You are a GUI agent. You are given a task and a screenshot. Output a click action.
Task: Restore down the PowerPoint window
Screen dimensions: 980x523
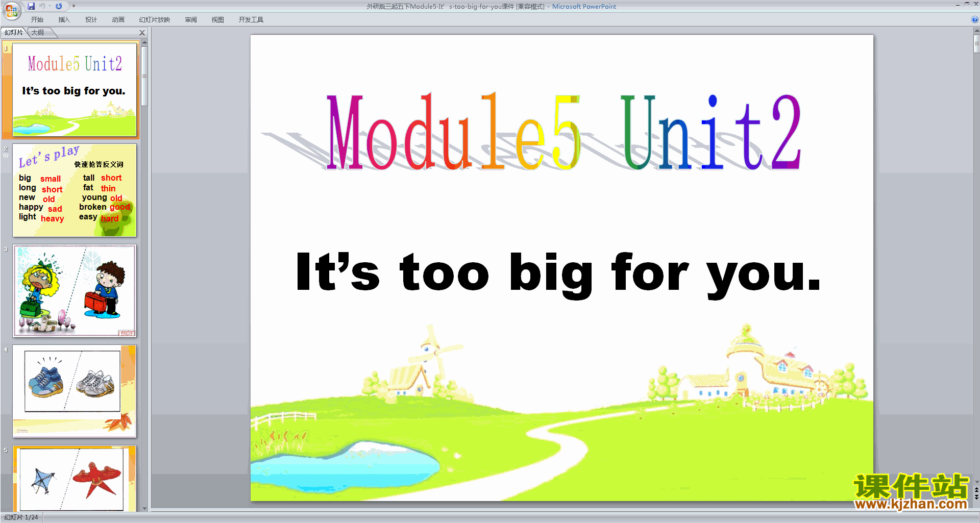[967, 5]
